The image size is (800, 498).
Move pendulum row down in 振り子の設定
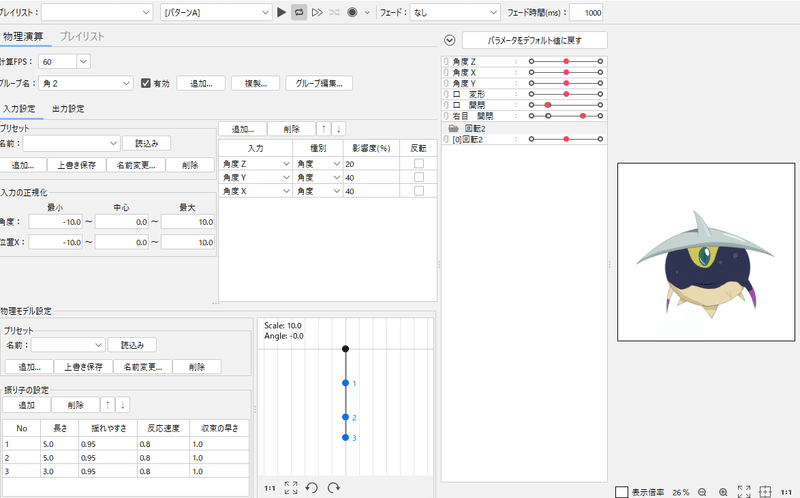click(x=122, y=405)
